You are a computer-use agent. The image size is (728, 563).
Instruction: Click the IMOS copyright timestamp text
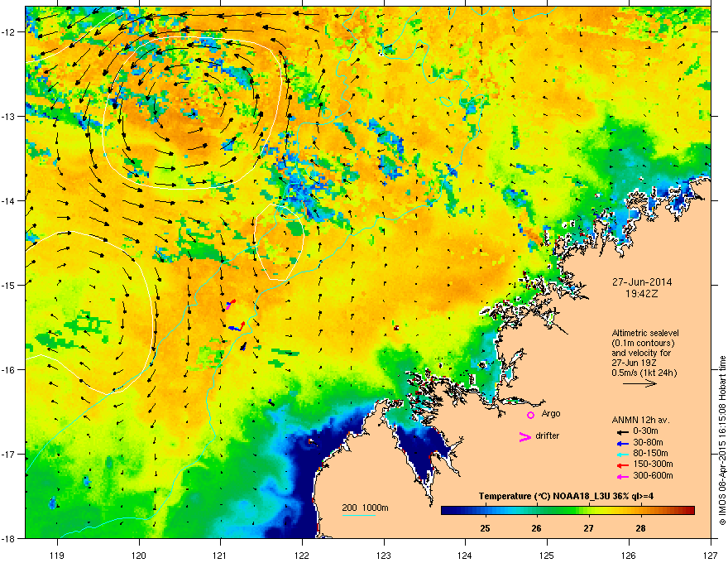coord(722,440)
